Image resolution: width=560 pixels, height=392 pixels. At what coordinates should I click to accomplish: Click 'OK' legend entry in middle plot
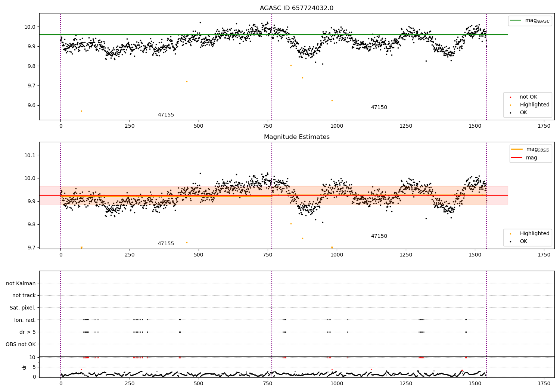tap(523, 242)
